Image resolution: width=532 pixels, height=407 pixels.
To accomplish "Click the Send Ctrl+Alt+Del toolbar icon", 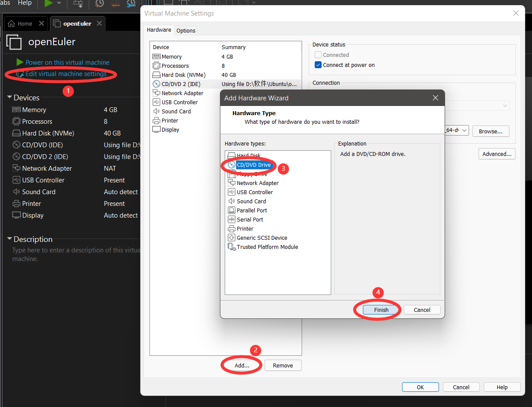I will (x=78, y=3).
